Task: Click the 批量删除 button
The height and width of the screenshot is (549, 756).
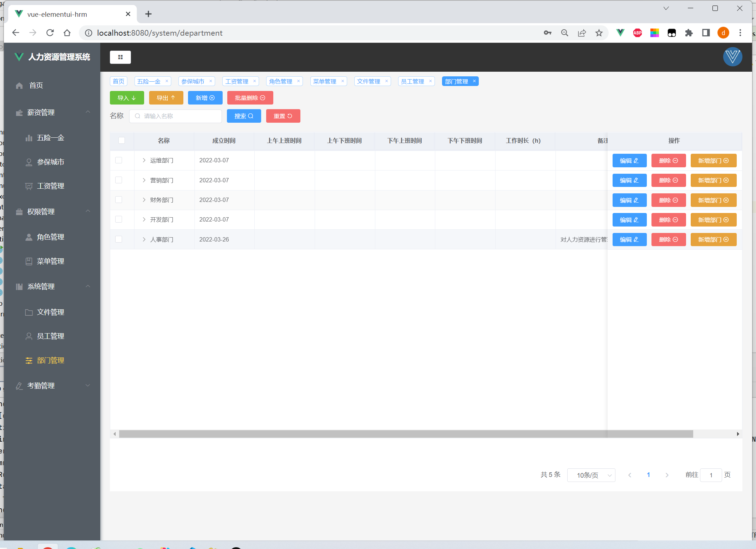Action: 250,98
